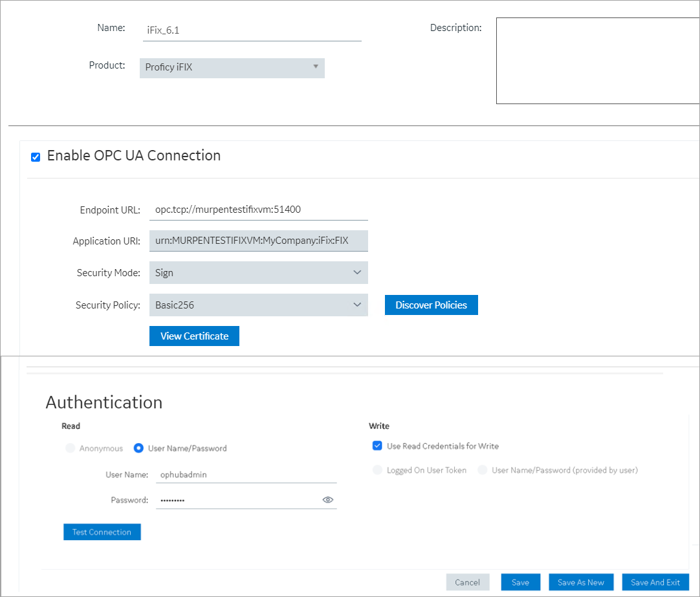Open the Product dropdown
This screenshot has width=700, height=597.
pos(232,68)
